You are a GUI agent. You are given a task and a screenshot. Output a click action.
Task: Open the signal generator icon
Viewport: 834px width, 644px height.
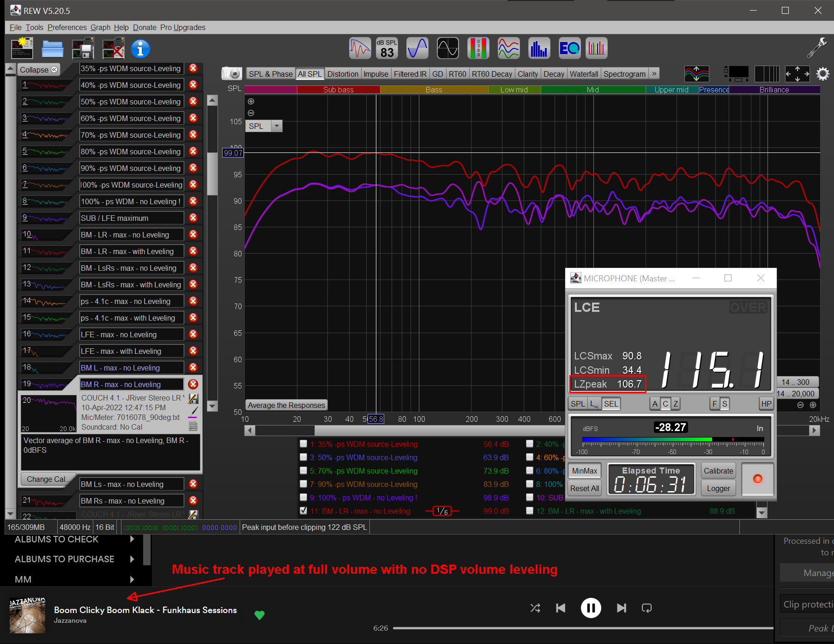click(x=417, y=48)
